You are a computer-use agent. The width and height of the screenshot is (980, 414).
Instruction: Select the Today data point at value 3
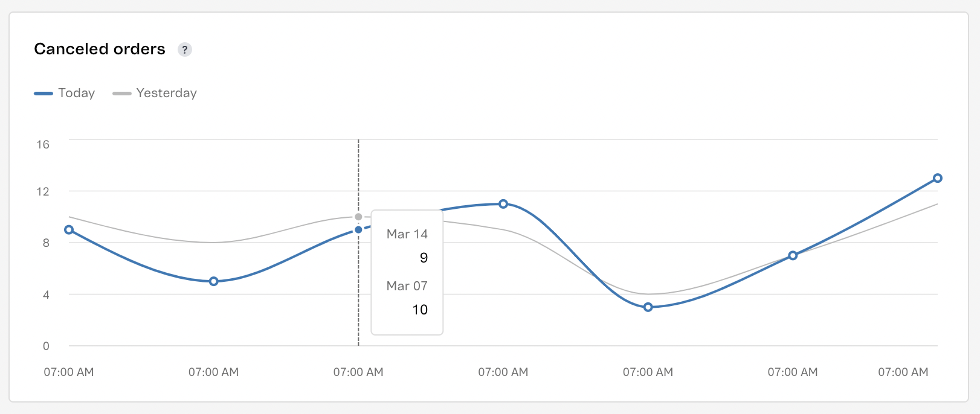(x=648, y=307)
